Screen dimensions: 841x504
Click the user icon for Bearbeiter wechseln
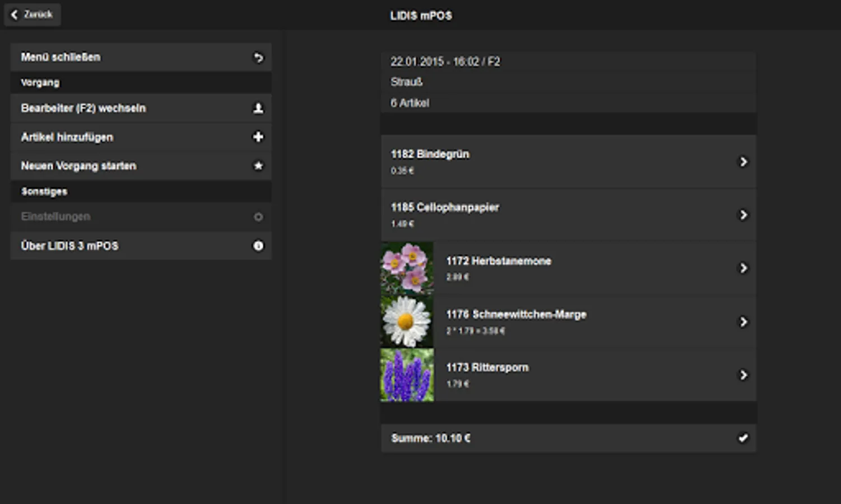pos(258,109)
